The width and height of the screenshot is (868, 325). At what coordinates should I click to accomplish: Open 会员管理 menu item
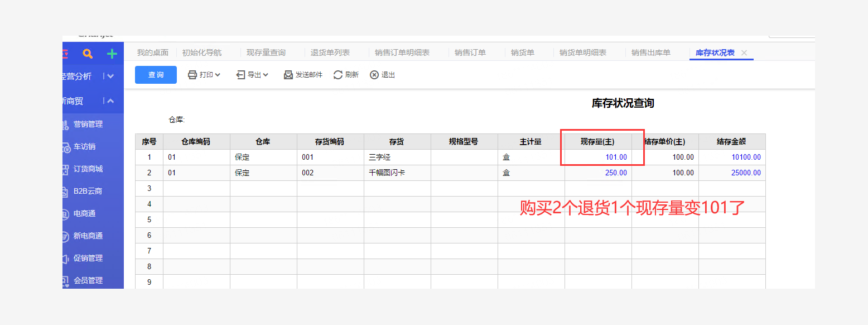(88, 281)
